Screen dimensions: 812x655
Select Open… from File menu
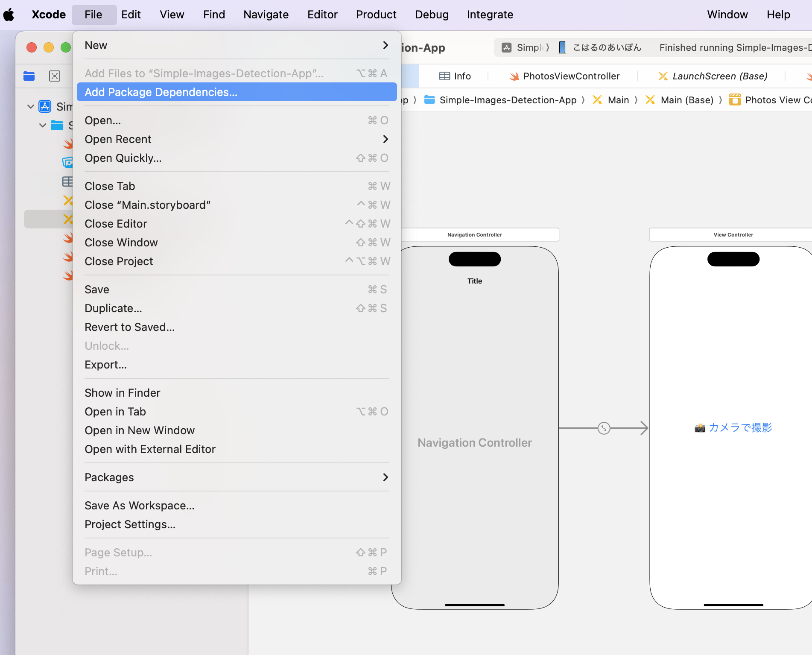[237, 120]
